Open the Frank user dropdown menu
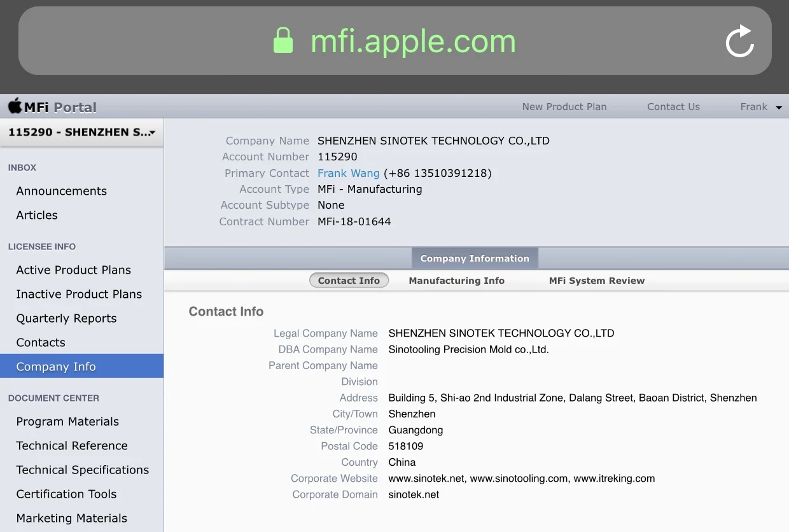 tap(760, 107)
